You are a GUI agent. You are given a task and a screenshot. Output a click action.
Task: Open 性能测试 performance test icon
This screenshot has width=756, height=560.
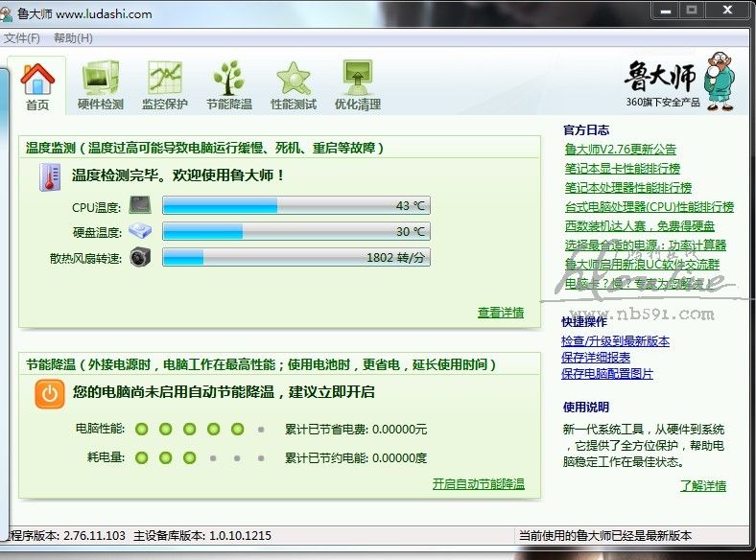coord(293,84)
